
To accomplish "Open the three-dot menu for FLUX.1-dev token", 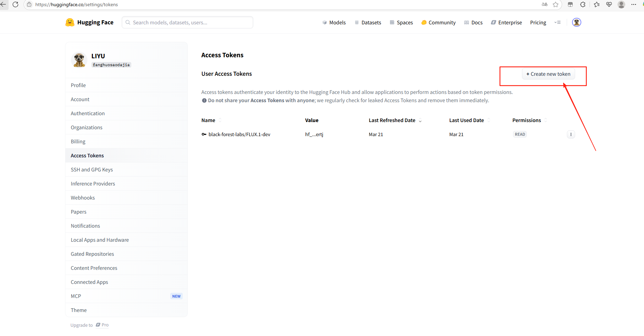I will (571, 134).
